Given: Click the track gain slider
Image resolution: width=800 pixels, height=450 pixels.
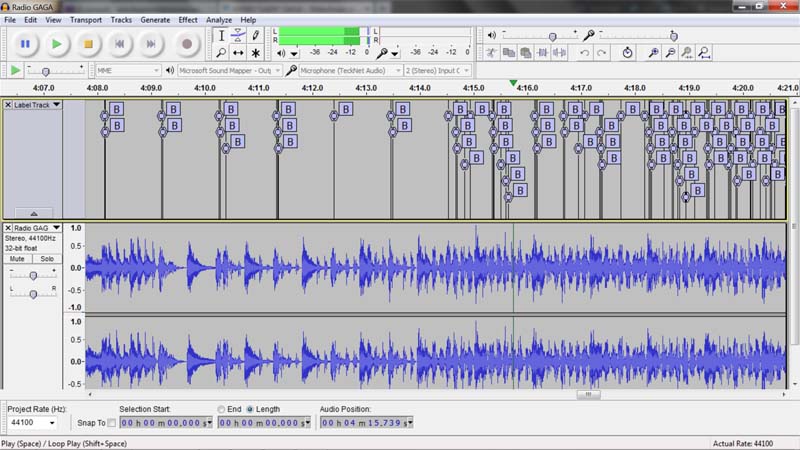Looking at the screenshot, I should coord(34,275).
